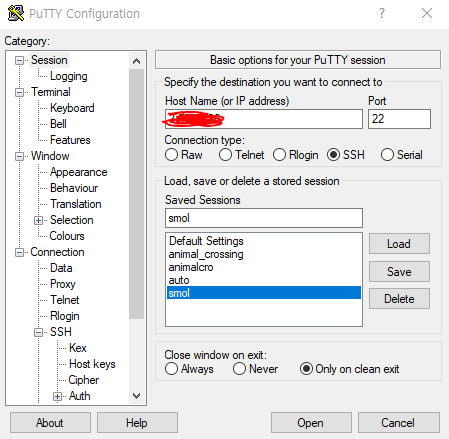Image resolution: width=449 pixels, height=439 pixels.
Task: Click the PuTTY icon in title bar
Action: (16, 13)
